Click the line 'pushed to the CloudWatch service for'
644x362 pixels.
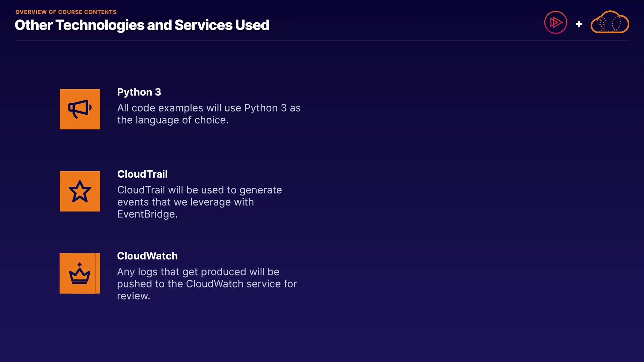click(207, 284)
